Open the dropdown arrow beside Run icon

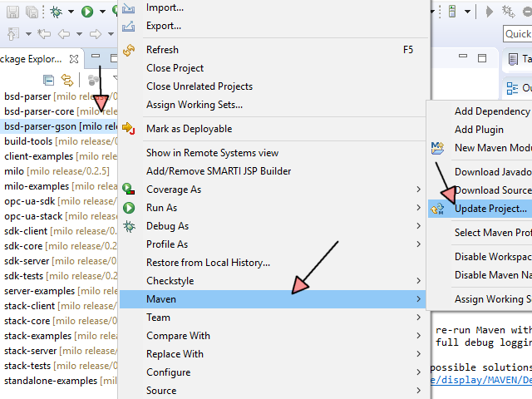click(101, 12)
